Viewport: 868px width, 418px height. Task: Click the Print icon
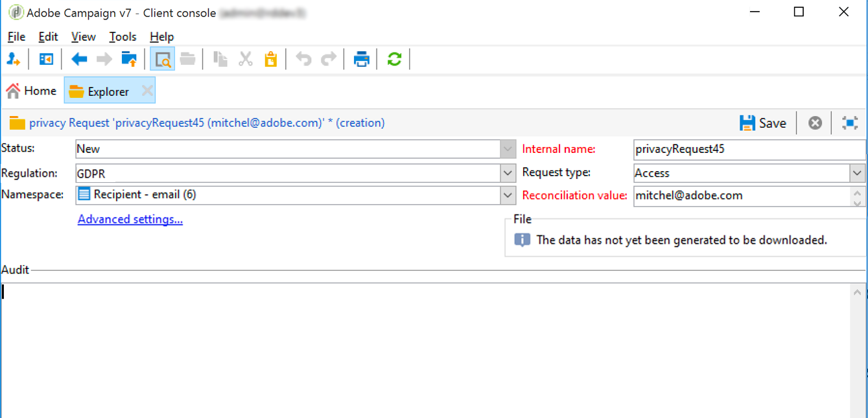361,60
